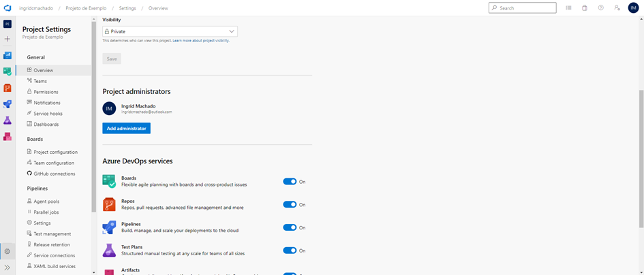Click the ingridcmachado breadcrumb
Screen dimensions: 644x275
(36, 8)
